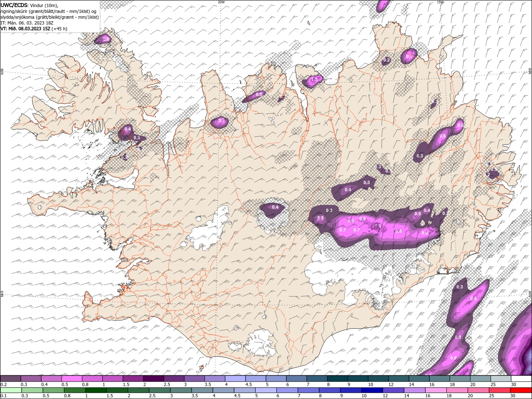
Task: Click the '30' label on the upper snow scale
Action: 514,384
